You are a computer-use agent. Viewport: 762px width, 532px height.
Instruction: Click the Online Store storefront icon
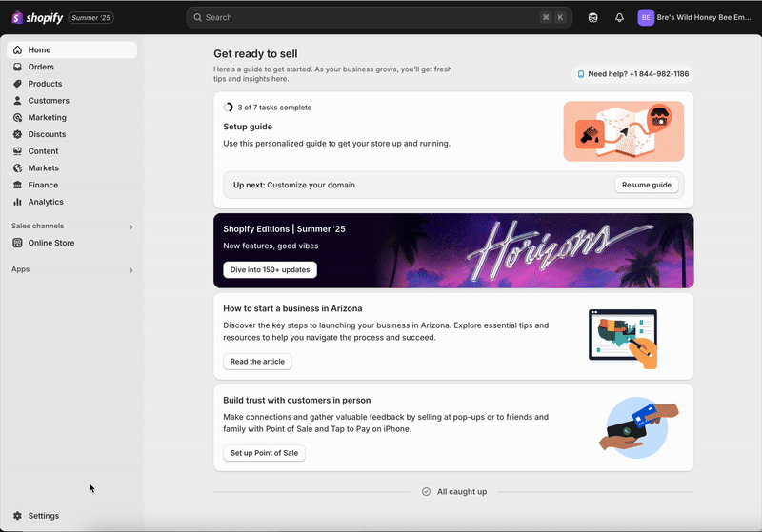[x=17, y=243]
